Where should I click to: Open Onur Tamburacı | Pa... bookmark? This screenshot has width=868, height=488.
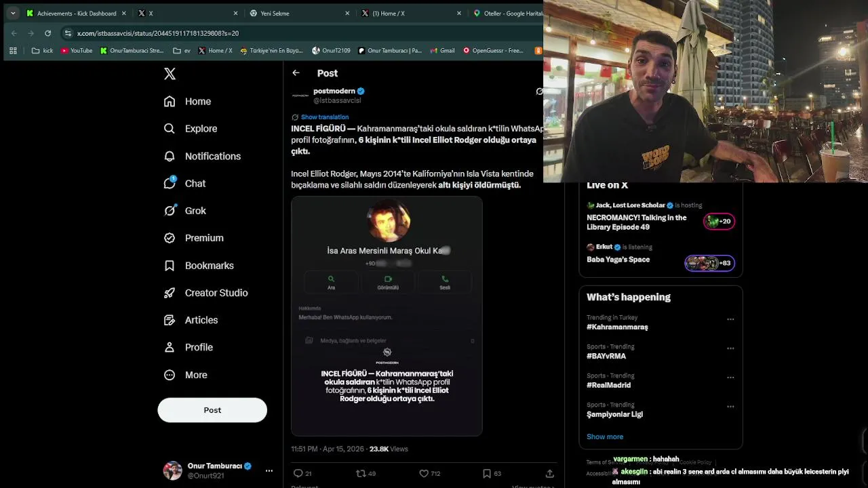(x=390, y=50)
